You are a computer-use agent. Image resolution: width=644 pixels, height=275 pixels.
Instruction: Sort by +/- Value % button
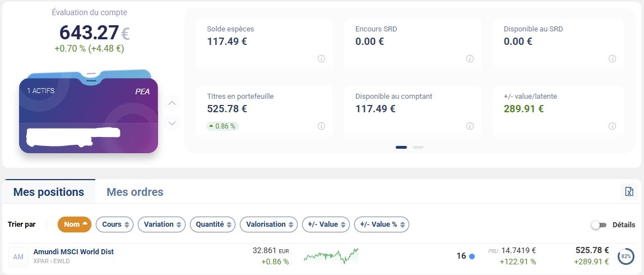[381, 224]
